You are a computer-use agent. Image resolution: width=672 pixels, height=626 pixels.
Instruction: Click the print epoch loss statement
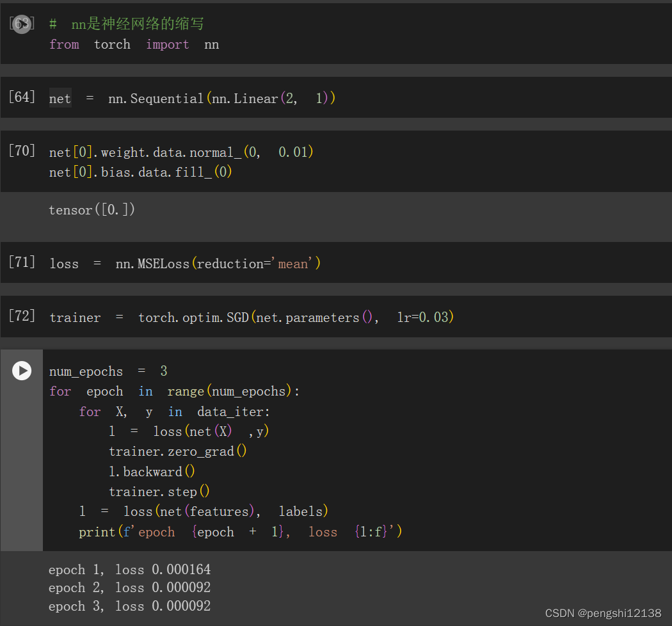(x=241, y=532)
